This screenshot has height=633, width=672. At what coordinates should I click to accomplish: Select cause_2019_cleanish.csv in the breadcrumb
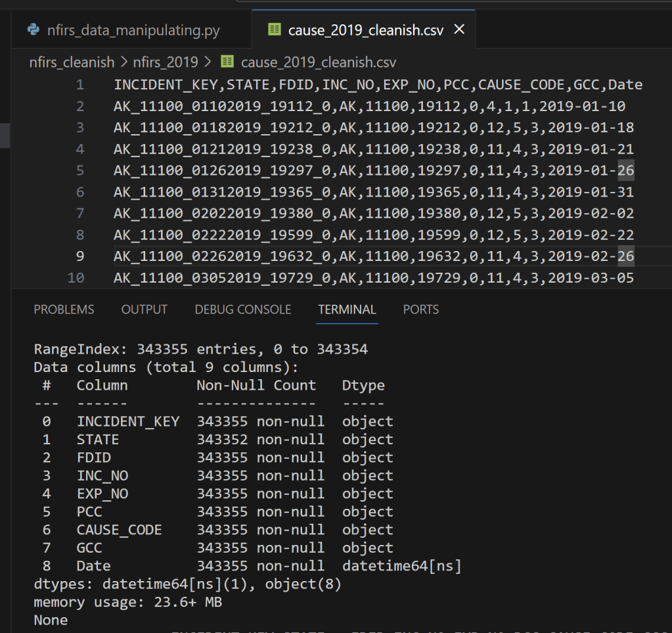click(318, 62)
